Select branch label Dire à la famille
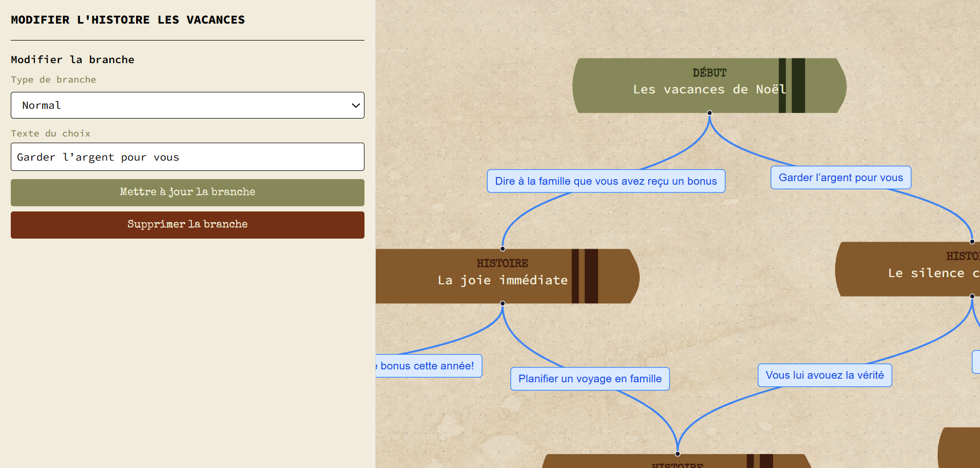 pyautogui.click(x=606, y=181)
